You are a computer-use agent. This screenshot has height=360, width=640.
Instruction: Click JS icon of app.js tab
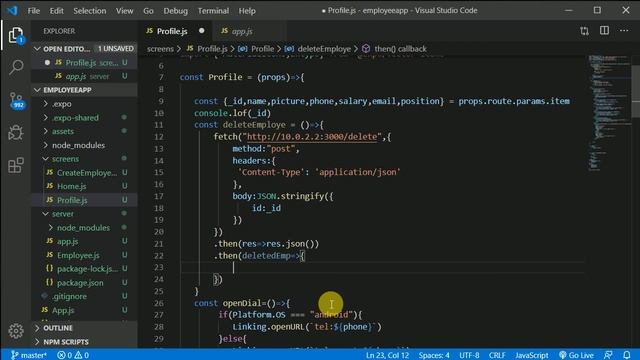coord(224,31)
